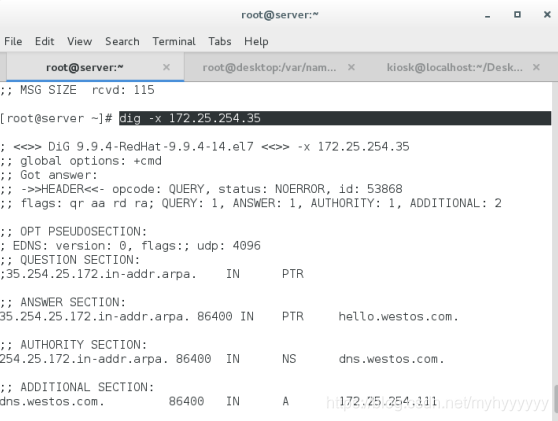
Task: Click the DiG 9.9.4-RedHat version line
Action: click(205, 147)
